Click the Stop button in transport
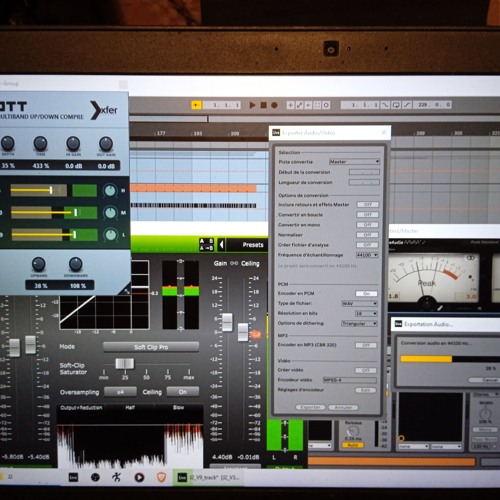 [263, 105]
